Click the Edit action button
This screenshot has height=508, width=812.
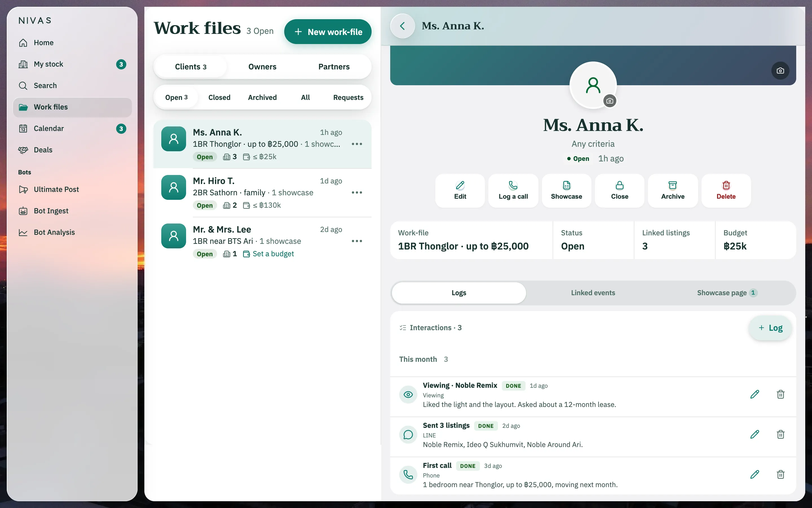tap(460, 191)
